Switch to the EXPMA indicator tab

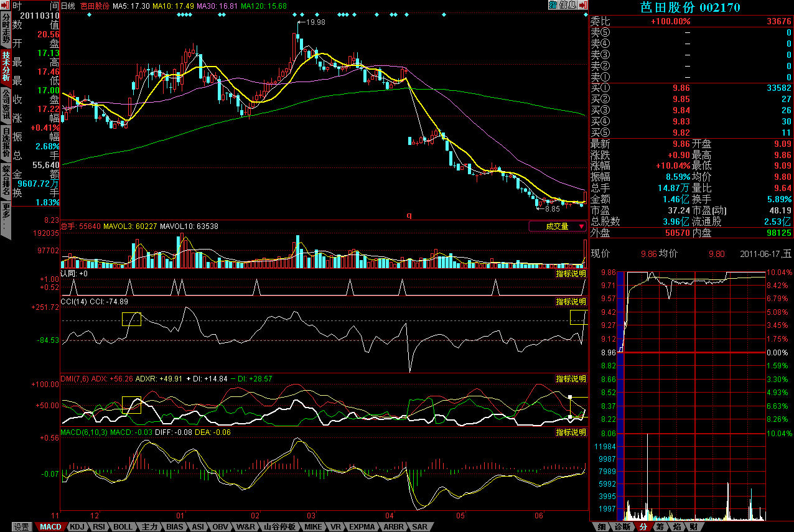pos(363,527)
